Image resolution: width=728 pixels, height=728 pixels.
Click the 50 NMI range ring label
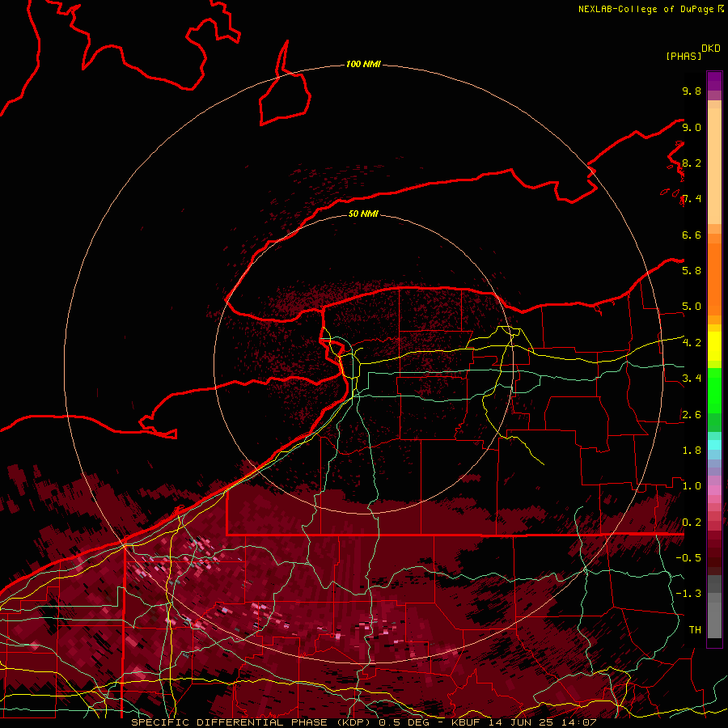[363, 214]
